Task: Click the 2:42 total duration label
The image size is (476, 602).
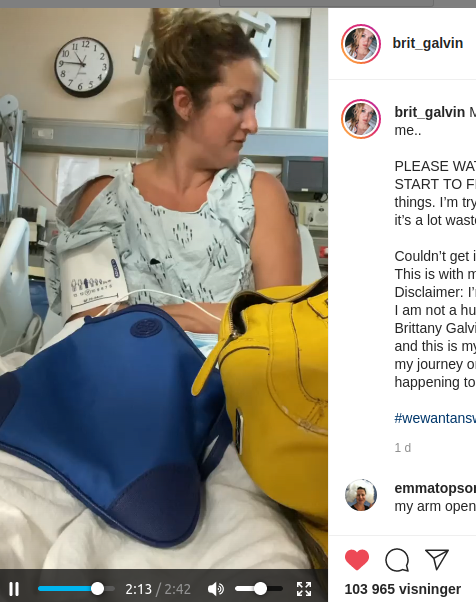Action: [178, 589]
